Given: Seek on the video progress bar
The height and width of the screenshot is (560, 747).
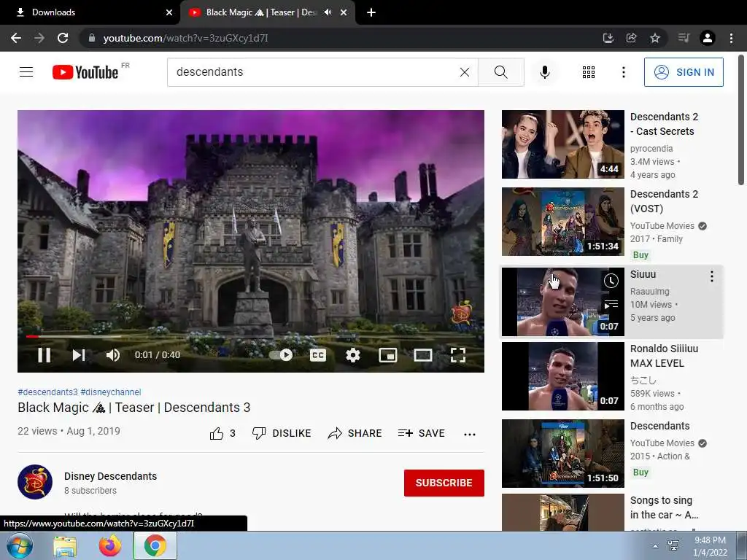Looking at the screenshot, I should (251, 336).
